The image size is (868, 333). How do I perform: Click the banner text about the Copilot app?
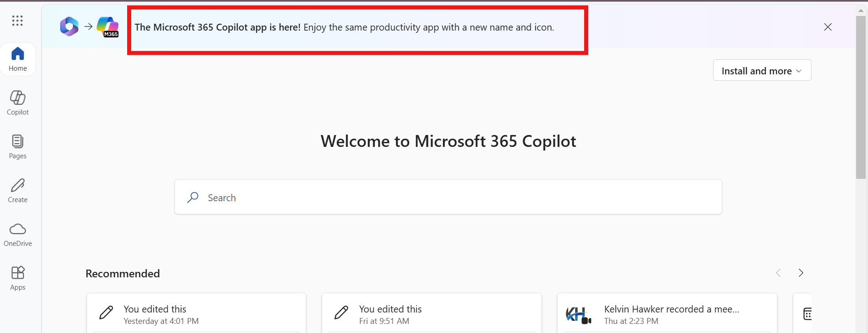(344, 27)
